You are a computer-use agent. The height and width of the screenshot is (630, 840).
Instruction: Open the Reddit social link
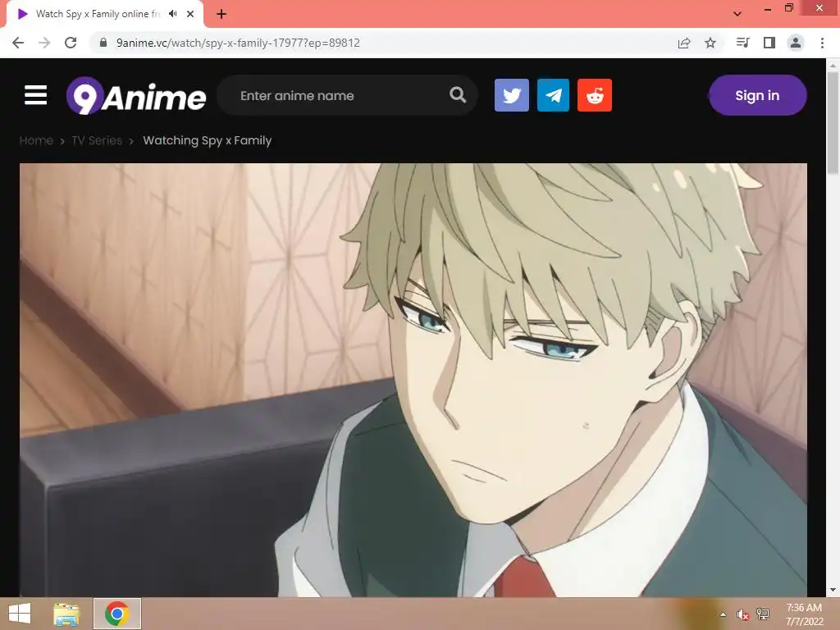click(595, 95)
